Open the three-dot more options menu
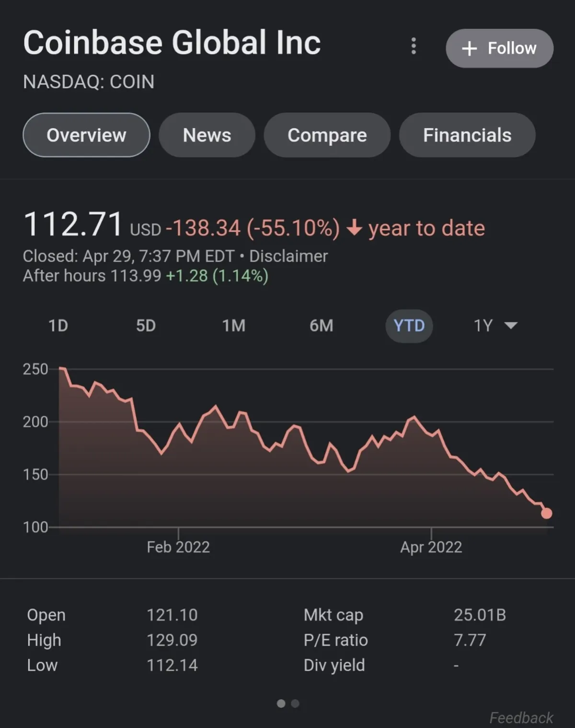This screenshot has height=728, width=575. pos(414,46)
